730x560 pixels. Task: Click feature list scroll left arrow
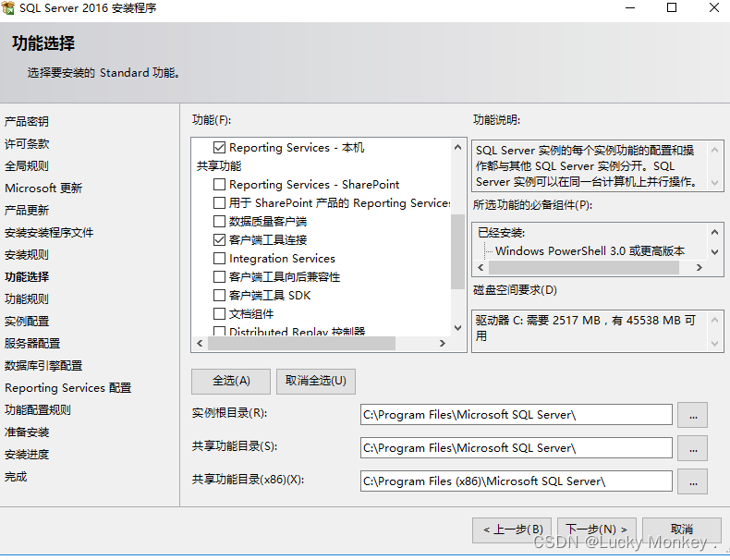pyautogui.click(x=200, y=344)
